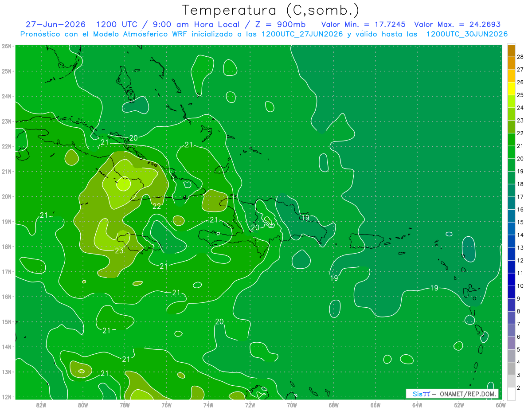Click the latitude axis label "20N"
This screenshot has height=411, width=532.
tap(7, 196)
